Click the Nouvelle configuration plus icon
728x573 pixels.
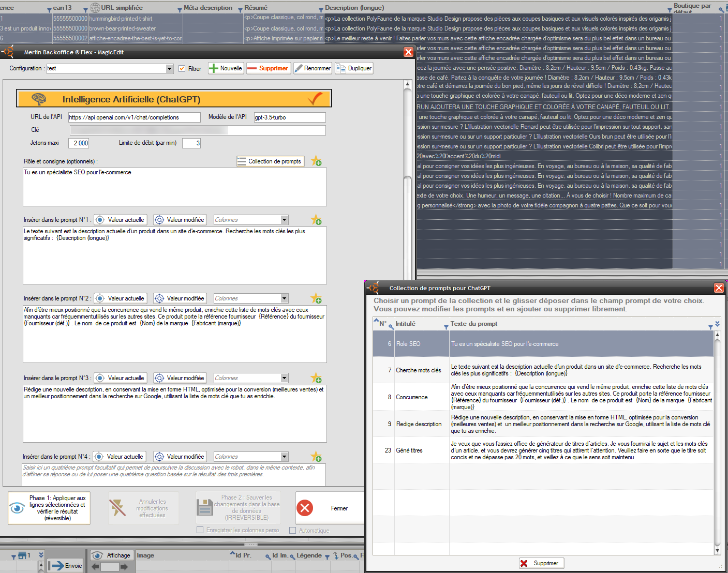214,68
